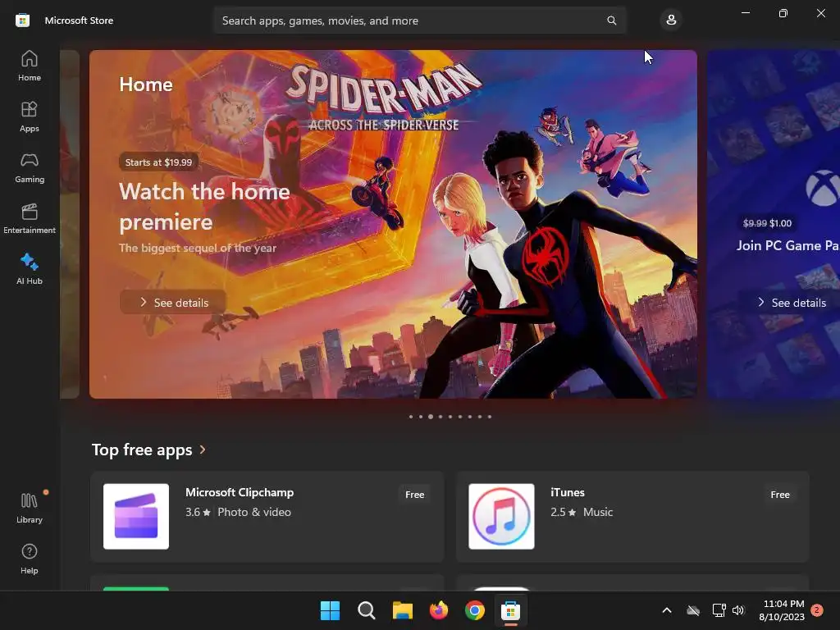
Task: Select the last carousel page dot
Action: [x=490, y=417]
